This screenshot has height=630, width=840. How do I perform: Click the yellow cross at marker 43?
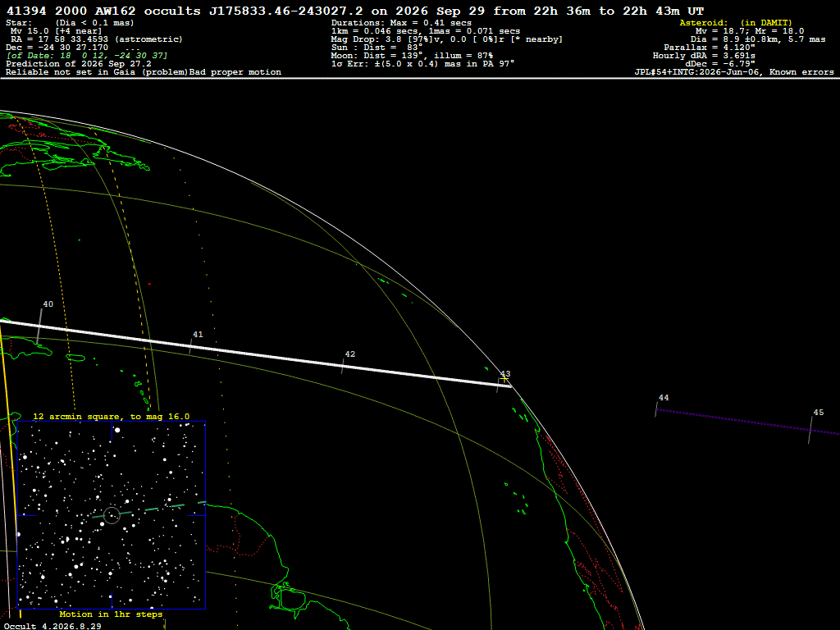click(504, 379)
